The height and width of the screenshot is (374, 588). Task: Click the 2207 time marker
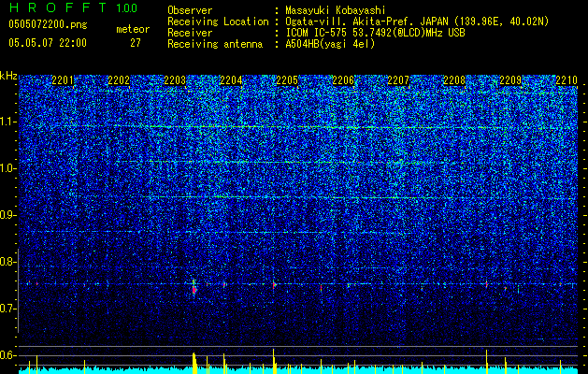click(398, 80)
